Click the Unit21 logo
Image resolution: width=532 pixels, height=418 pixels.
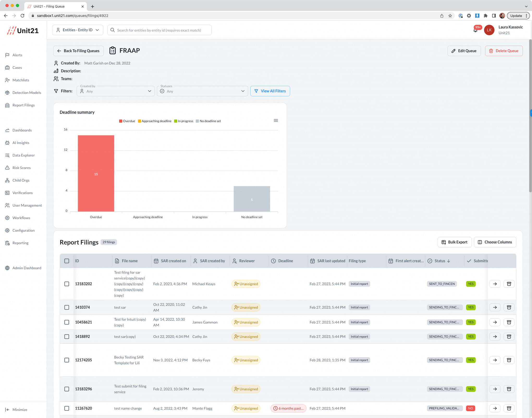(x=23, y=31)
